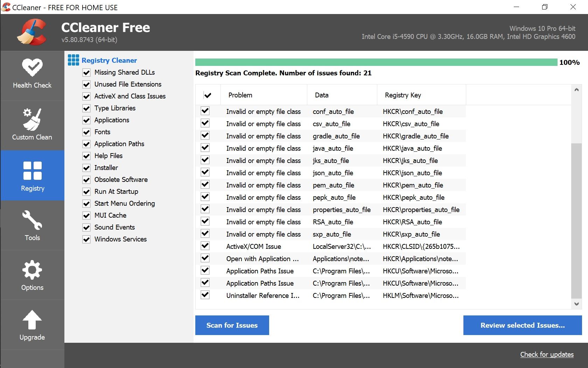Open the Health Check section
This screenshot has width=588, height=368.
(32, 75)
